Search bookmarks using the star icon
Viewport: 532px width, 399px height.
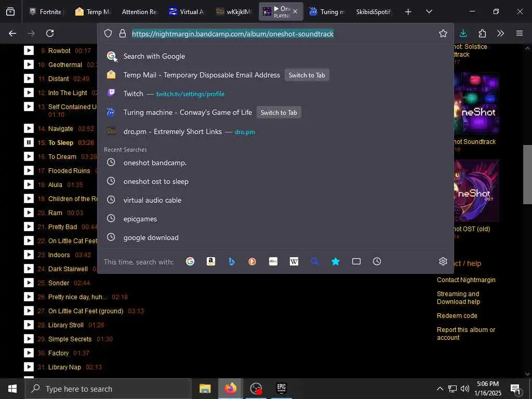click(x=336, y=262)
